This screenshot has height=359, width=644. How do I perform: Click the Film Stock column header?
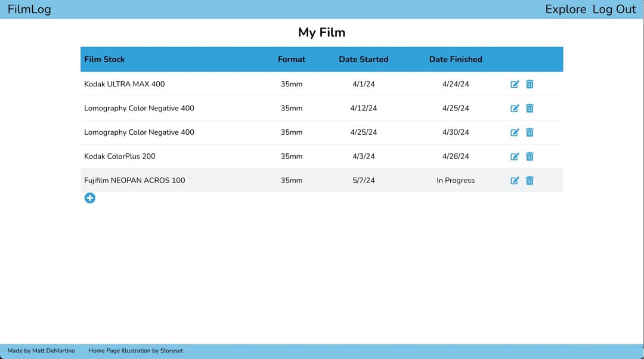[104, 59]
